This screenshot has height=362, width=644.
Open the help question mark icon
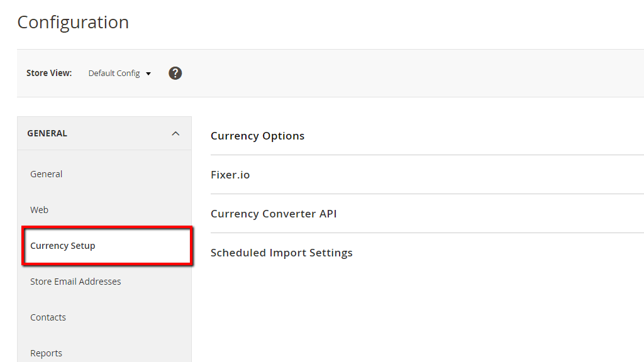175,73
